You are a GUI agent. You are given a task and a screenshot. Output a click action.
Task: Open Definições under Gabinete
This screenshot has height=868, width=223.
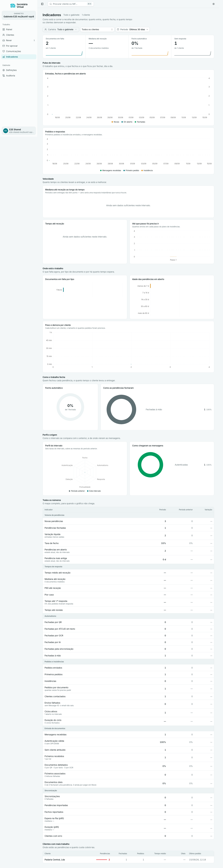coord(19,70)
